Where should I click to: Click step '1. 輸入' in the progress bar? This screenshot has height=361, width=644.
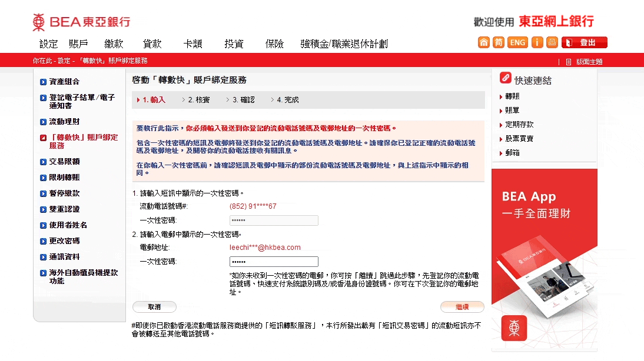tap(154, 100)
